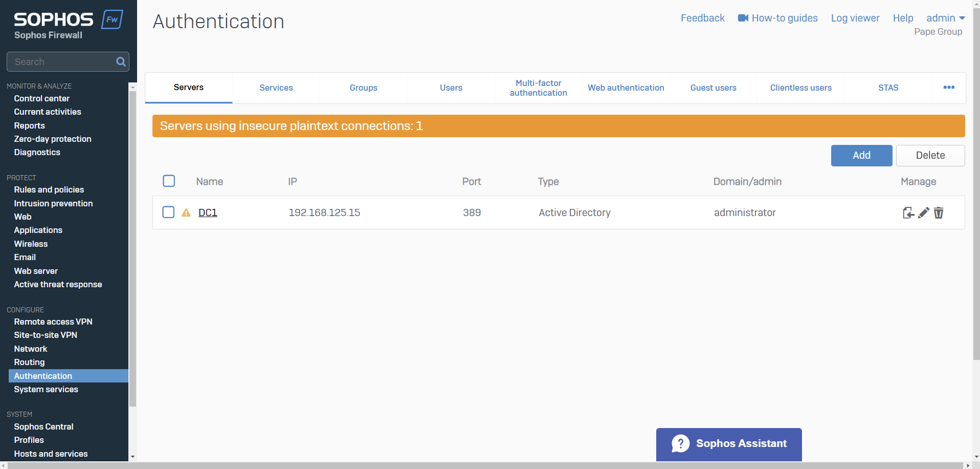Image resolution: width=980 pixels, height=469 pixels.
Task: Open Reports in sidebar
Action: pos(30,125)
